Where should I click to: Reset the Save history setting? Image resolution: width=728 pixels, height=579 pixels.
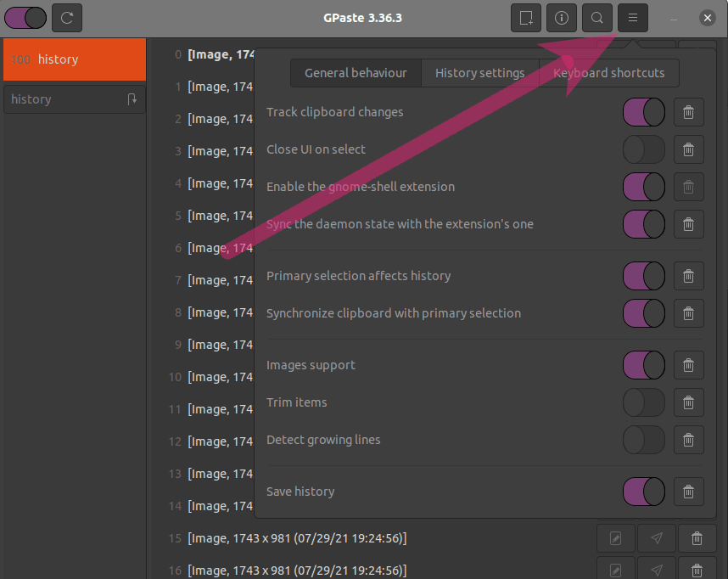pyautogui.click(x=688, y=492)
